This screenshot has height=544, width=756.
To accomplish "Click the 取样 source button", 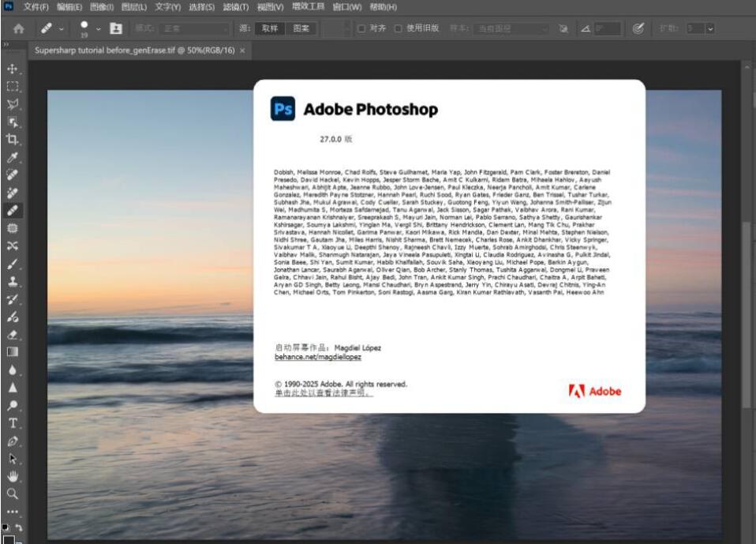I will pyautogui.click(x=270, y=28).
